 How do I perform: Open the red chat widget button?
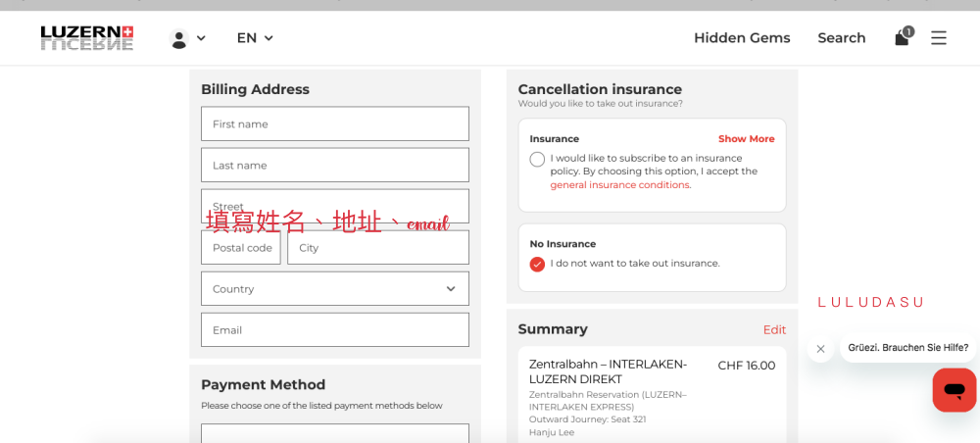[955, 390]
